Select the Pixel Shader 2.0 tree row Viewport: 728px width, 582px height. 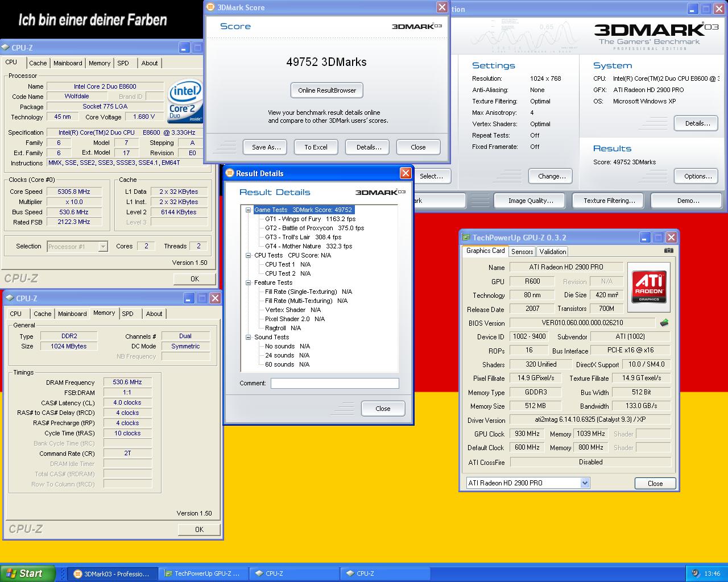click(295, 319)
